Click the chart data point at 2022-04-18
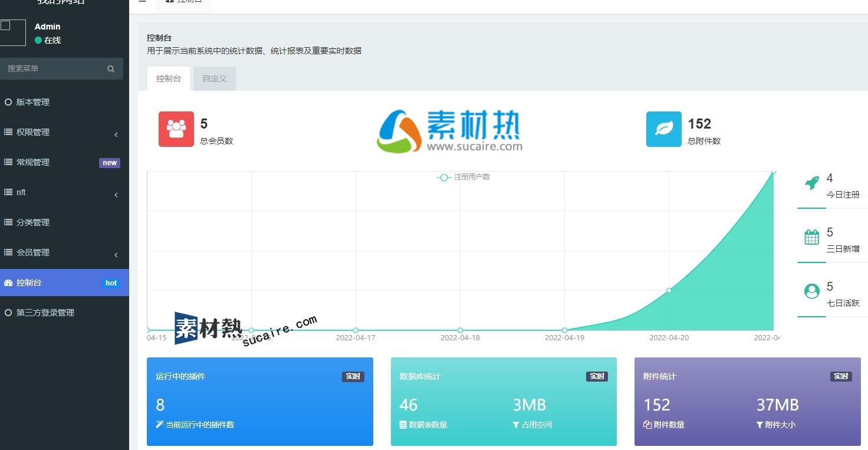The width and height of the screenshot is (868, 450). (461, 330)
